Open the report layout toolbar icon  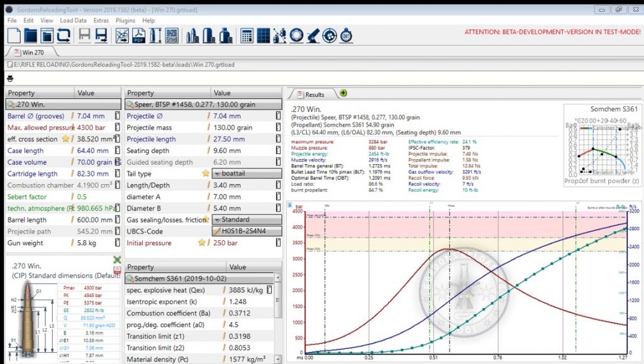172,36
